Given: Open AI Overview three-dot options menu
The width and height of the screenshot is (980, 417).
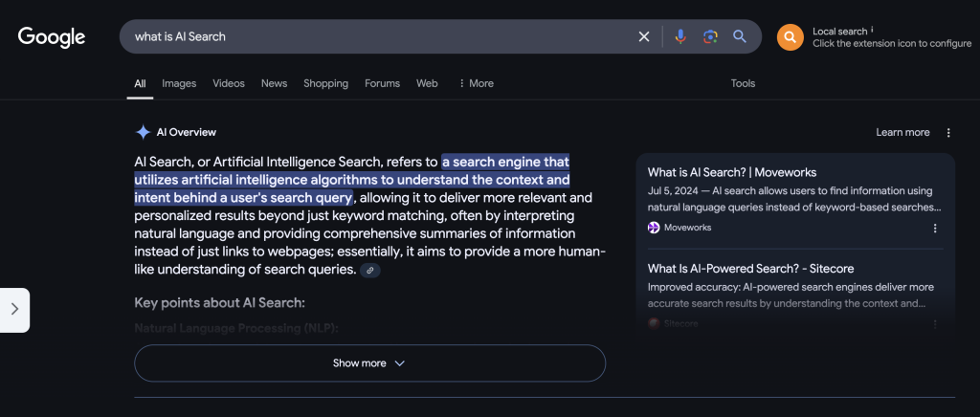Looking at the screenshot, I should tap(948, 133).
